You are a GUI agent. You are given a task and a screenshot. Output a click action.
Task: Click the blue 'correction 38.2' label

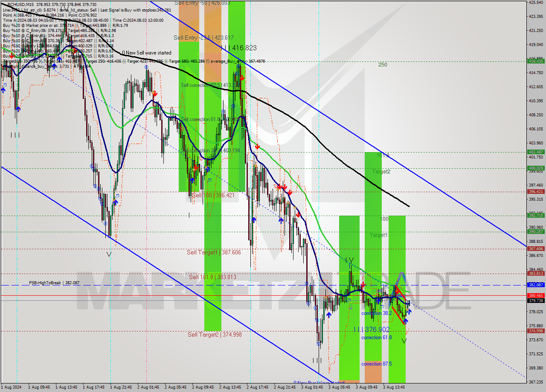point(377,313)
